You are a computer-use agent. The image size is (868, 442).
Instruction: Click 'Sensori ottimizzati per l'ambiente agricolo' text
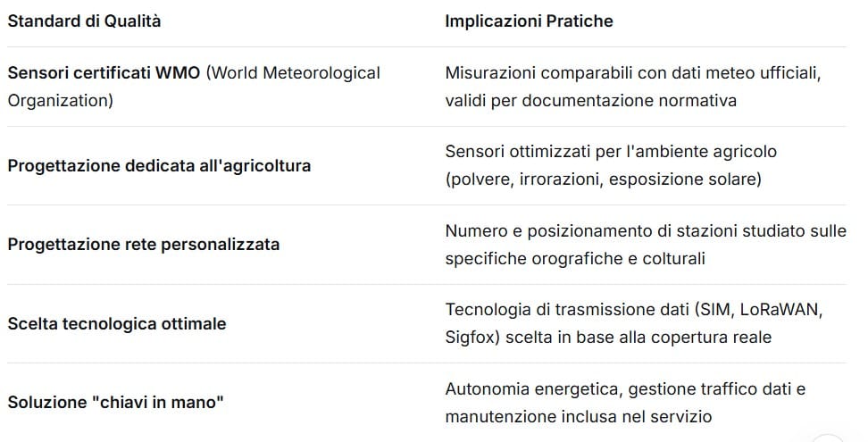click(611, 152)
